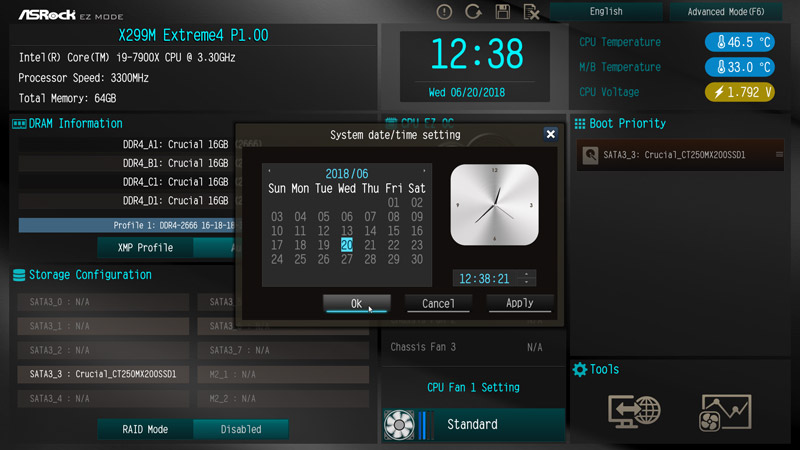Decrease time with down stepper arrow
Screen dimensions: 800x450
527,282
